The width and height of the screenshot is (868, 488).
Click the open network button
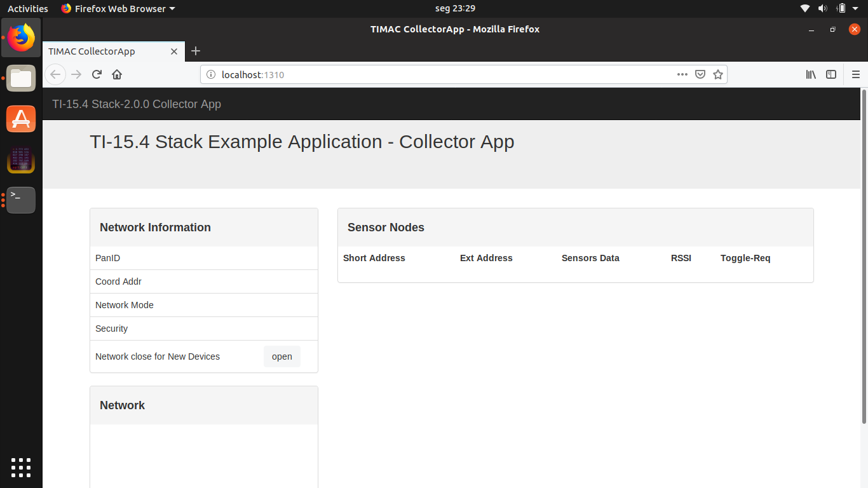[282, 356]
